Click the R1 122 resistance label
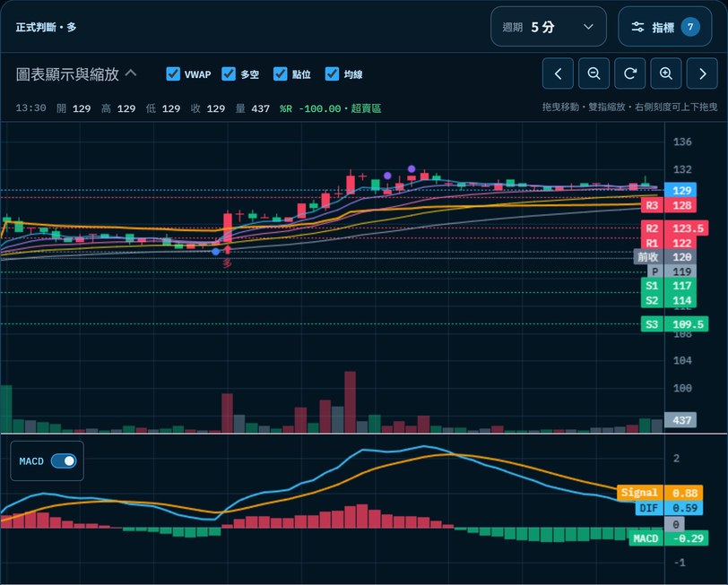728x585 pixels. tap(668, 243)
